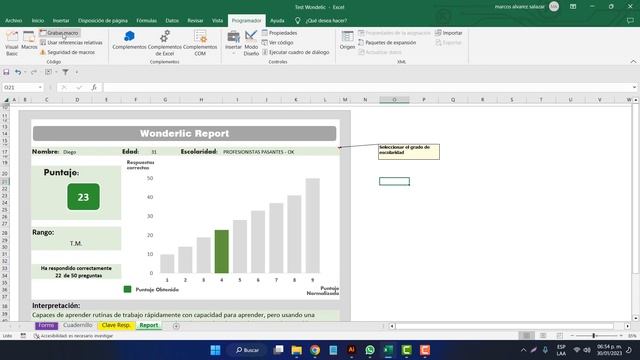Switch to the Inicio tab

[x=38, y=20]
